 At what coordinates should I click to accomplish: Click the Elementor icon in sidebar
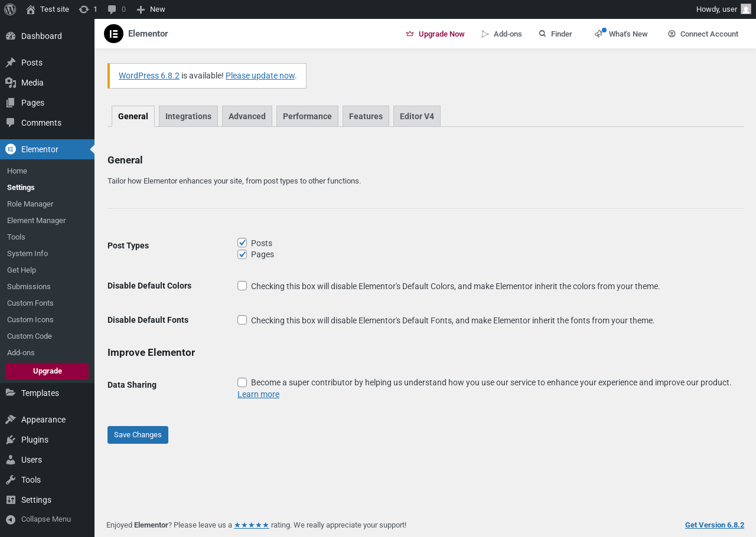[x=11, y=149]
